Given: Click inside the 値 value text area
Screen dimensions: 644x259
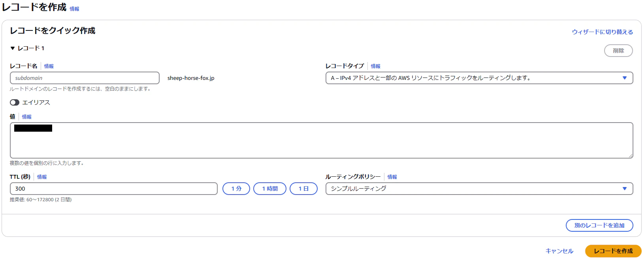Looking at the screenshot, I should (x=322, y=140).
